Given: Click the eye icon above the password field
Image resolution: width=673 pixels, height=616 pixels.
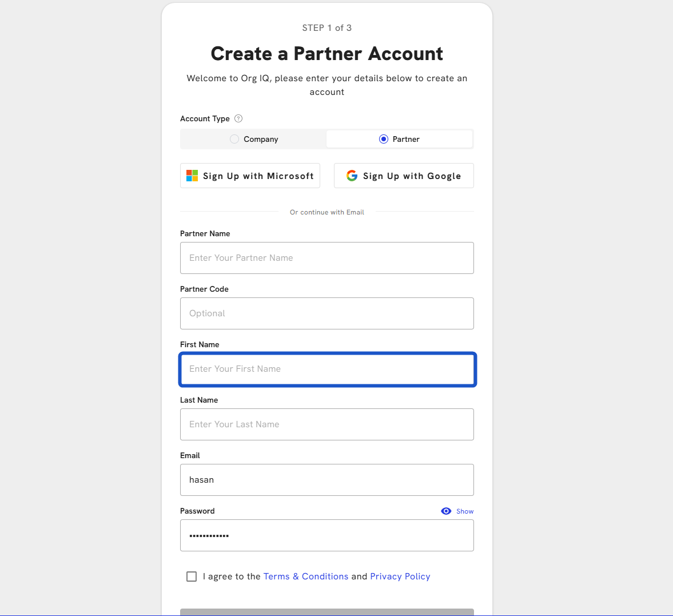Looking at the screenshot, I should click(446, 511).
